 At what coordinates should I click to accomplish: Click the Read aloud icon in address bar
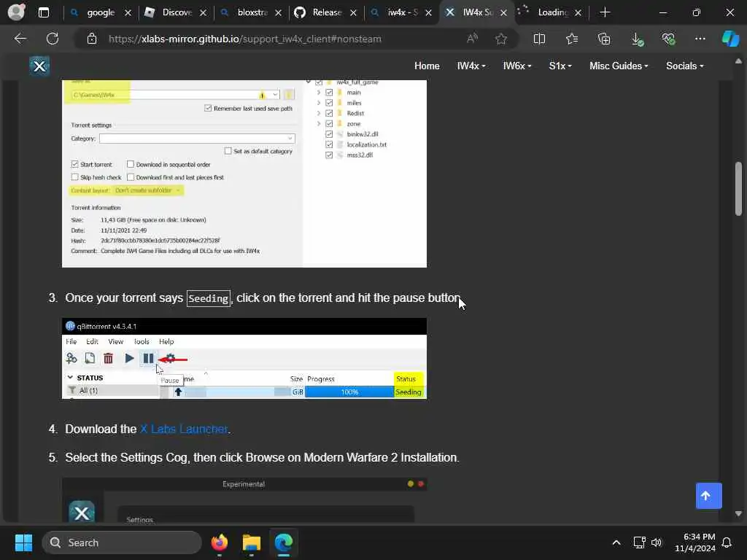[472, 39]
